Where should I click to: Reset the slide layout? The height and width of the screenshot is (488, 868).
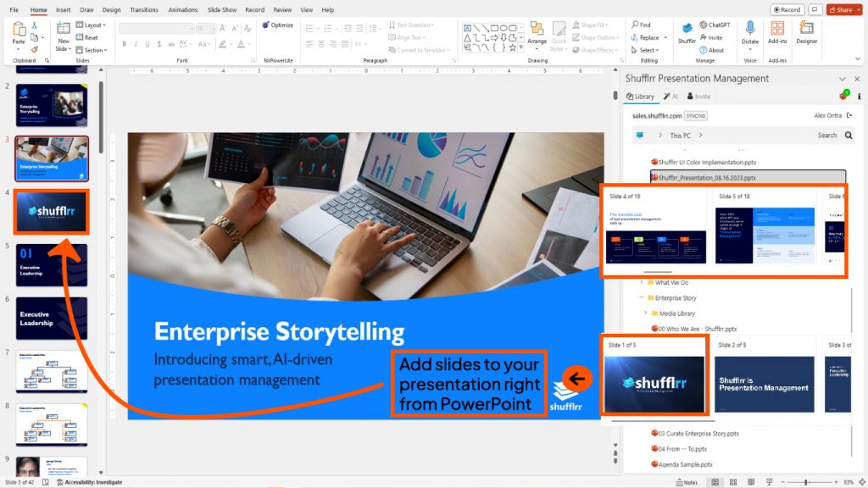(87, 37)
